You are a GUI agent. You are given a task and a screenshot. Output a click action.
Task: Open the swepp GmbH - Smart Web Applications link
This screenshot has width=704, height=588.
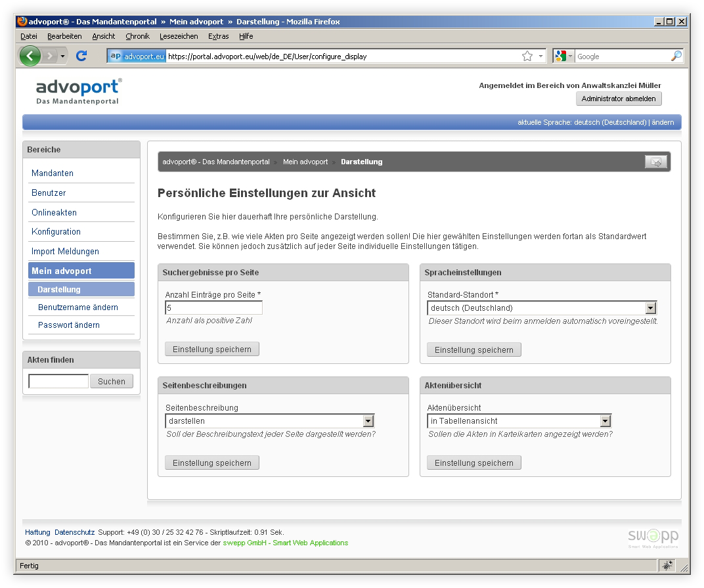point(286,543)
